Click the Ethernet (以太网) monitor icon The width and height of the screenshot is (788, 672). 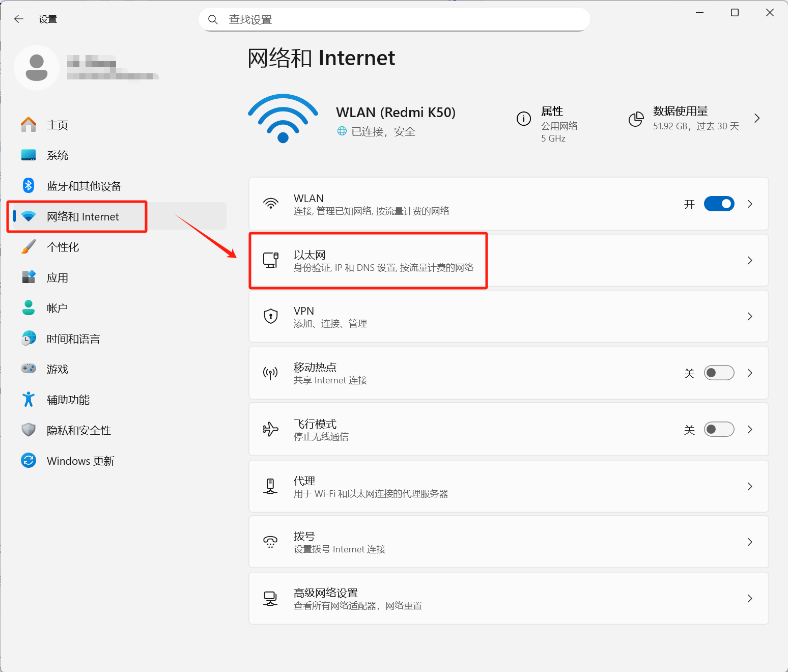click(270, 260)
